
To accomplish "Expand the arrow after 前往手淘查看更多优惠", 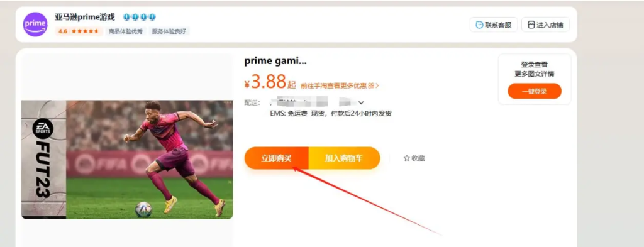I will (377, 85).
